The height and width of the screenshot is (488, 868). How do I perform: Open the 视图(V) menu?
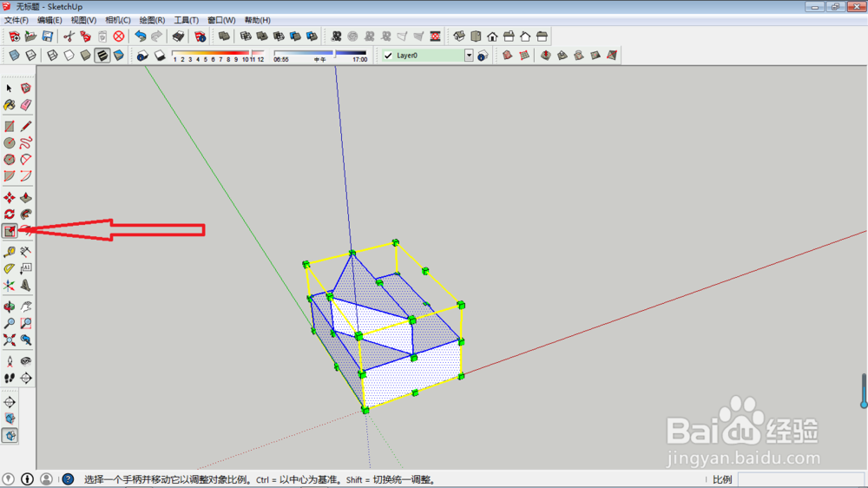point(83,20)
